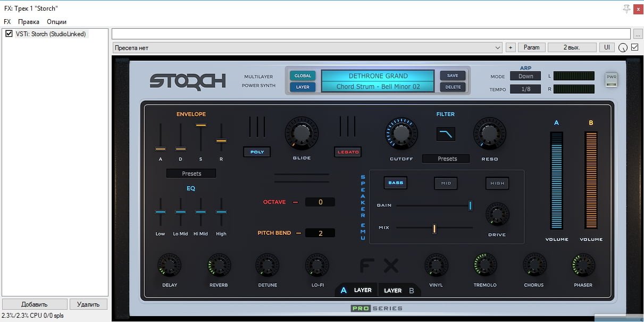Image resolution: width=644 pixels, height=322 pixels.
Task: Click the TREMOLO effect knob
Action: (x=485, y=265)
